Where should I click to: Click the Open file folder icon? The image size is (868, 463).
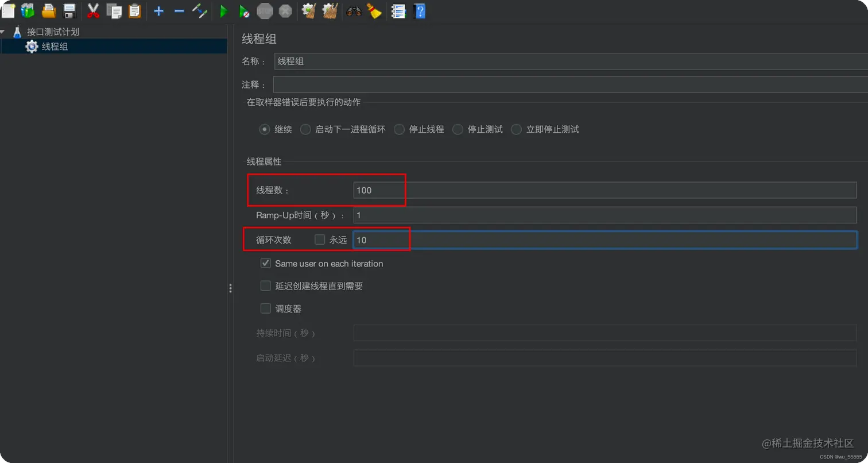point(49,10)
